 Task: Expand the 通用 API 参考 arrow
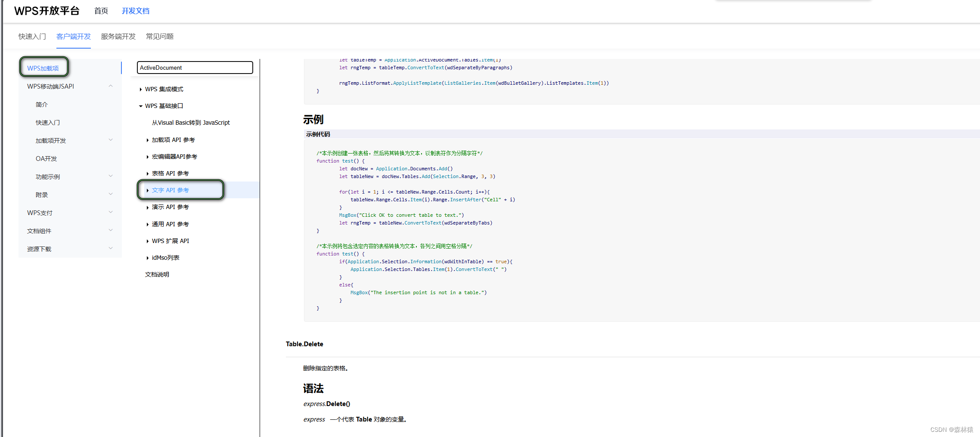click(147, 225)
